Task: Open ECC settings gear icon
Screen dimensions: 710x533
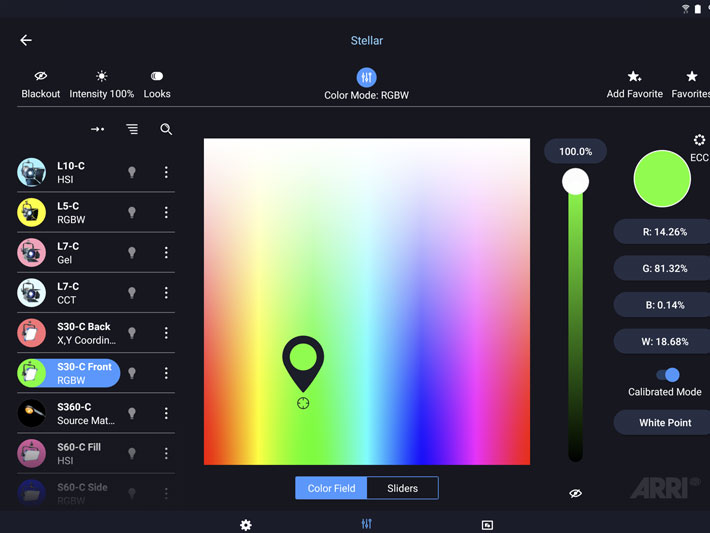Action: click(699, 140)
